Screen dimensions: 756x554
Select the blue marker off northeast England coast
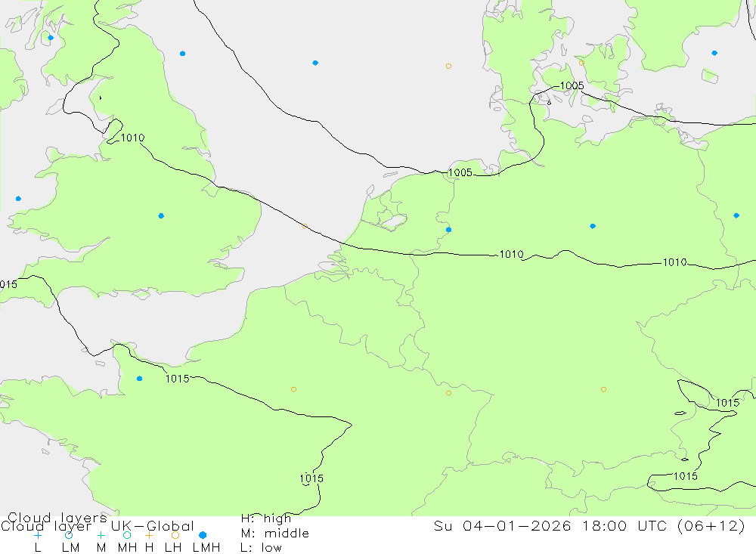[x=182, y=54]
